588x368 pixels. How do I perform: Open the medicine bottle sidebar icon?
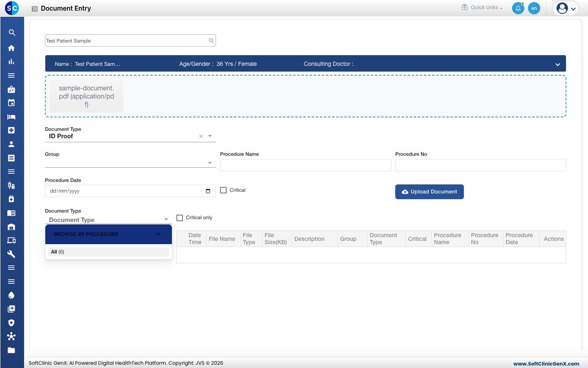point(11,199)
